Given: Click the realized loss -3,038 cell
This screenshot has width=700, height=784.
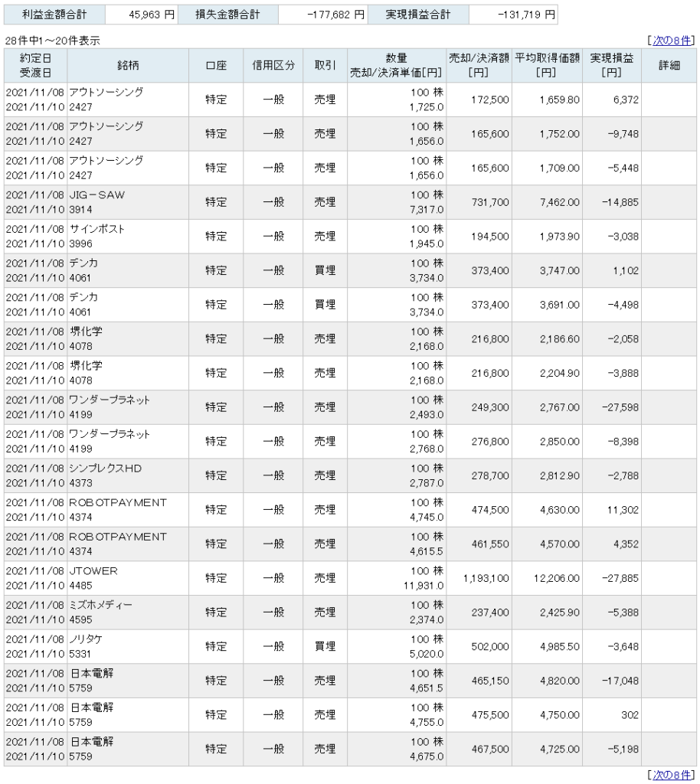Looking at the screenshot, I should [x=611, y=237].
